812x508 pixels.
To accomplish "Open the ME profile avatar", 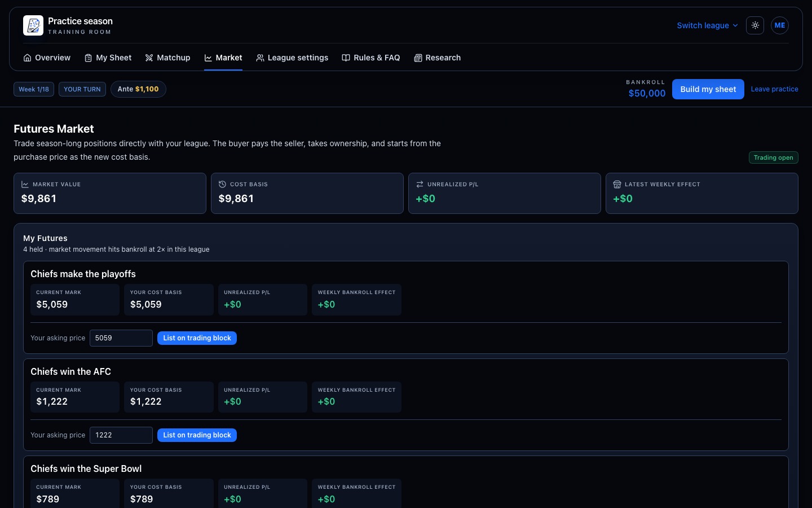I will point(780,25).
